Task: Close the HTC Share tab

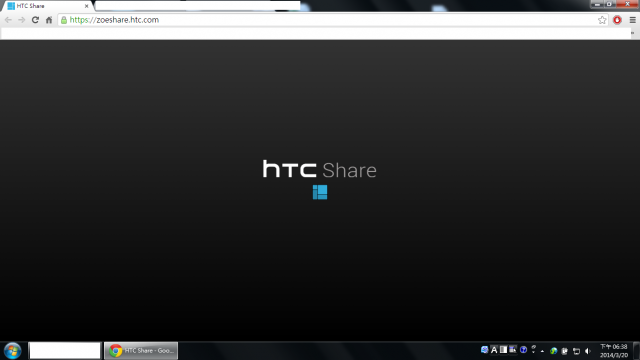Action: [87, 6]
